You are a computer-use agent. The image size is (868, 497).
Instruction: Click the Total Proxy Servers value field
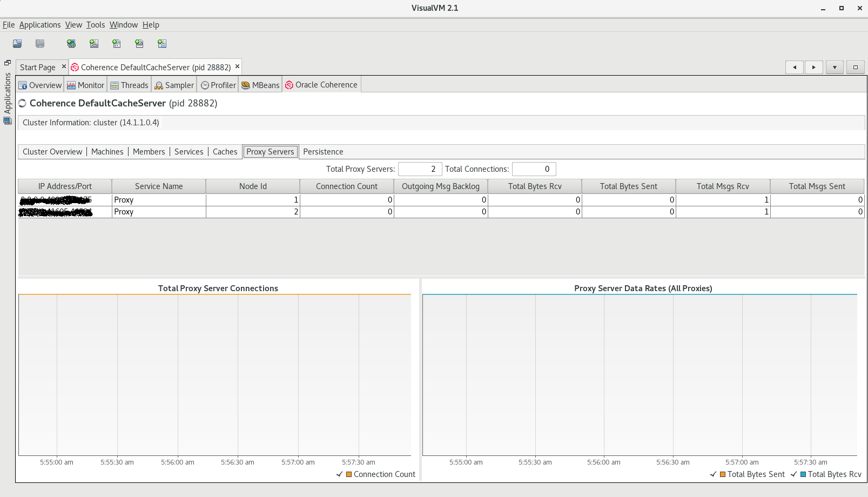pyautogui.click(x=420, y=169)
